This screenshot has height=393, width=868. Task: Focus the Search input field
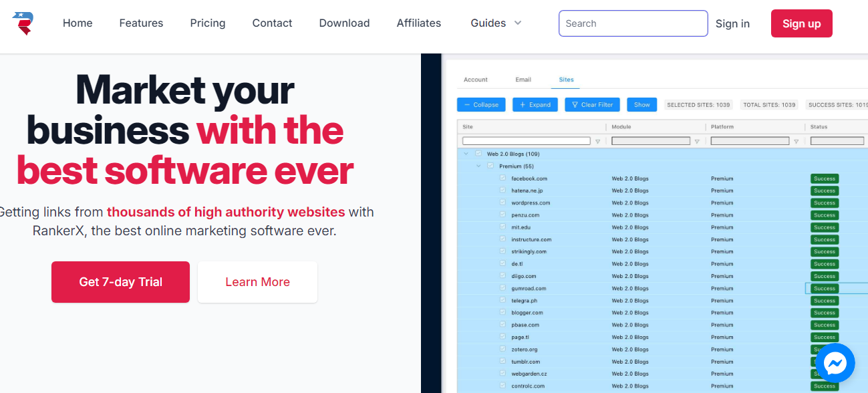(633, 23)
